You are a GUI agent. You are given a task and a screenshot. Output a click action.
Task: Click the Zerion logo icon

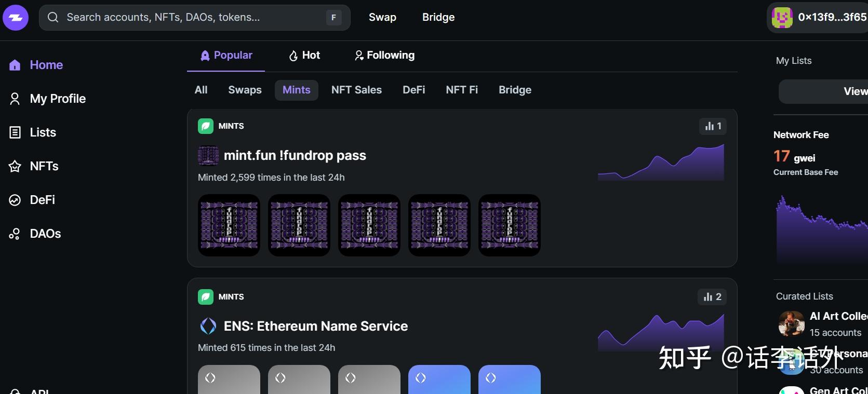(x=16, y=18)
